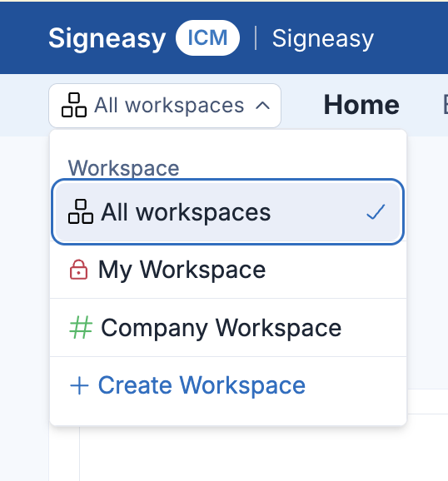Click the Signeasy logo in header
Screen dimensions: 448x481
107,38
